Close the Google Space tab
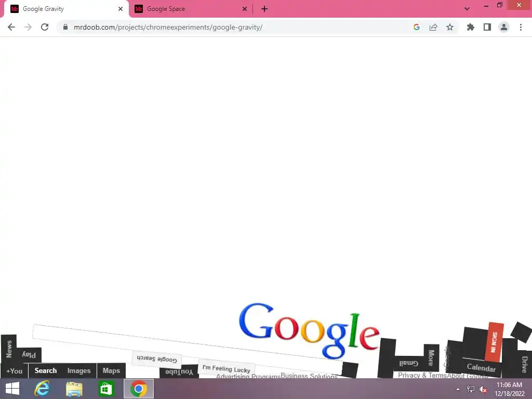This screenshot has height=399, width=532. [245, 9]
